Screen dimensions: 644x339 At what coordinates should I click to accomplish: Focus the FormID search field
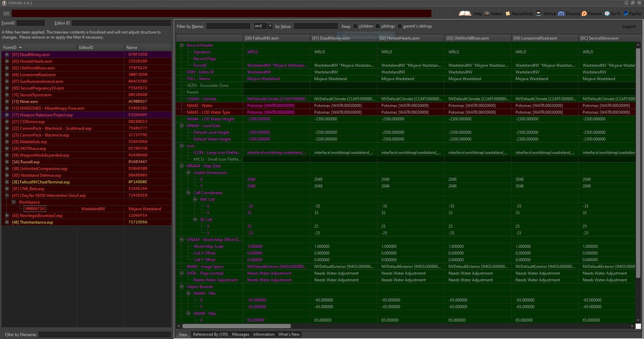click(31, 23)
